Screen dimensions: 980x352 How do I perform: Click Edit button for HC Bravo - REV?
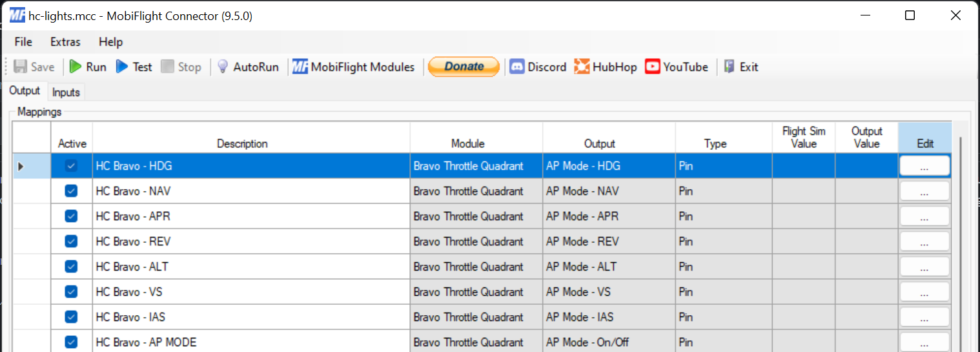pos(924,242)
